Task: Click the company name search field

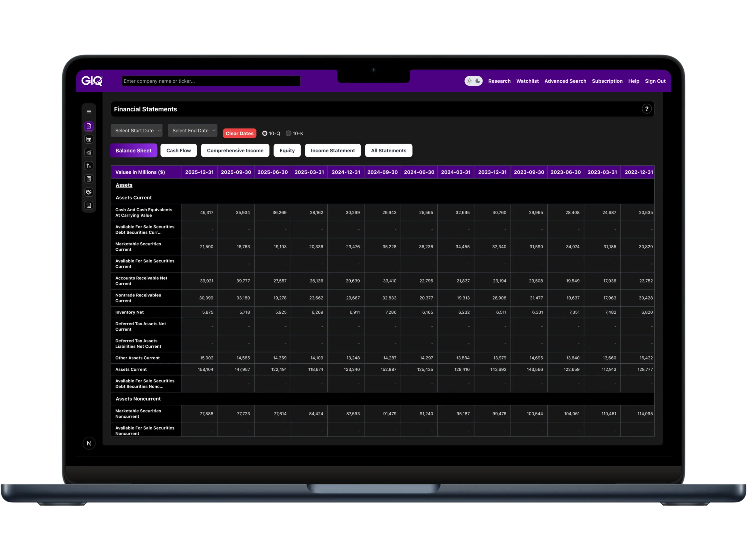Action: 211,81
